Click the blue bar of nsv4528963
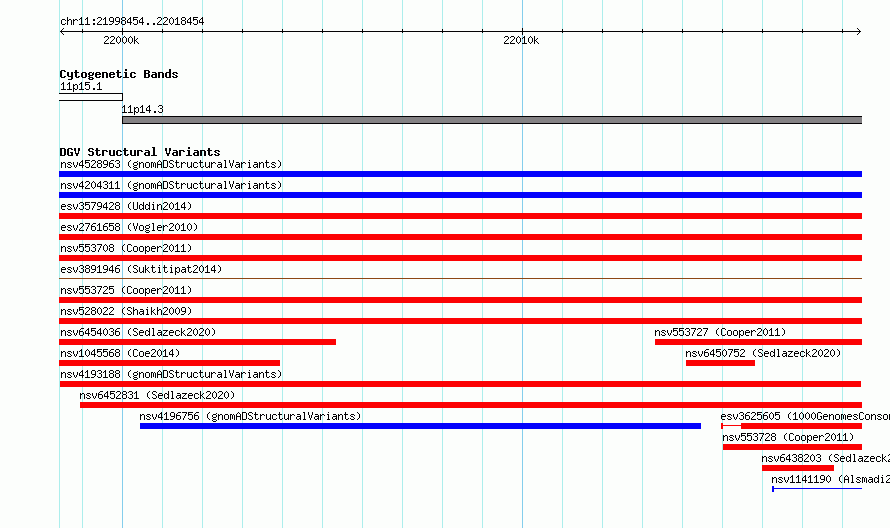 (x=461, y=174)
